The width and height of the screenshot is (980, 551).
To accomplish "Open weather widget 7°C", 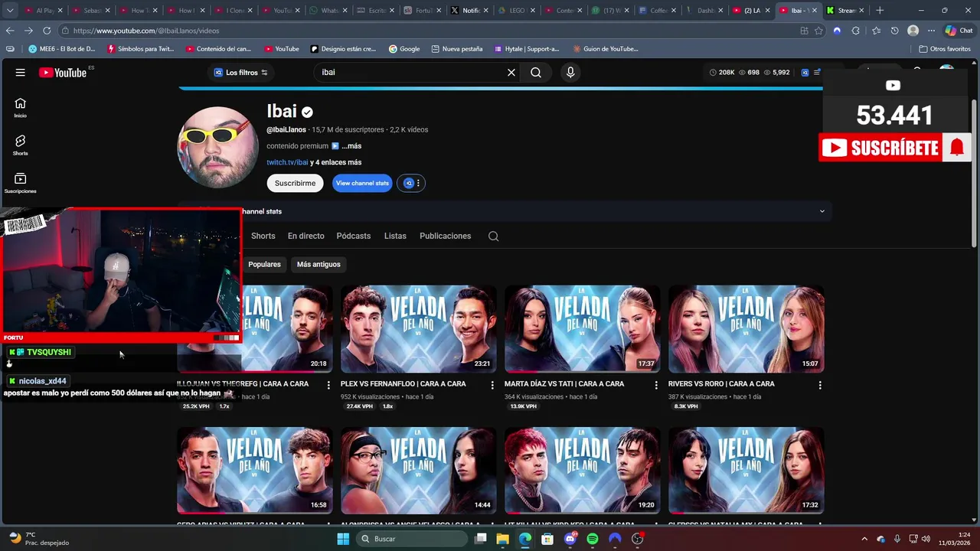I will [x=38, y=539].
